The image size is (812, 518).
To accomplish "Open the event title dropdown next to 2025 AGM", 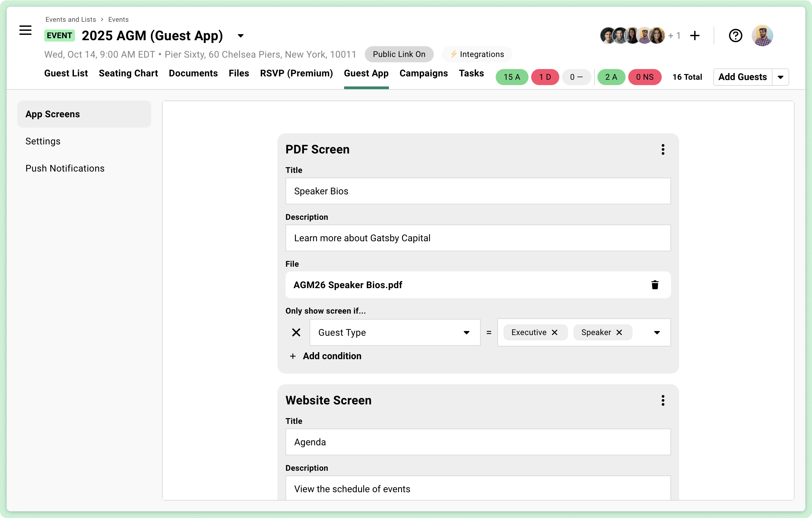I will pos(240,36).
